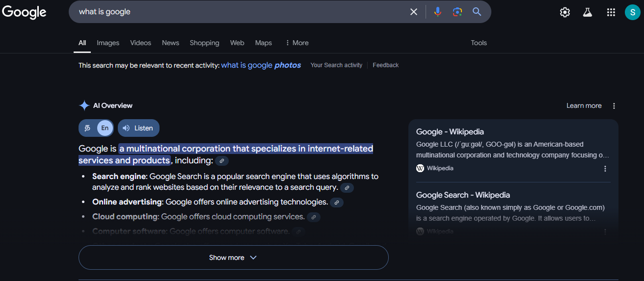
Task: Switch AI Overview to the Tamil language option
Action: [88, 128]
